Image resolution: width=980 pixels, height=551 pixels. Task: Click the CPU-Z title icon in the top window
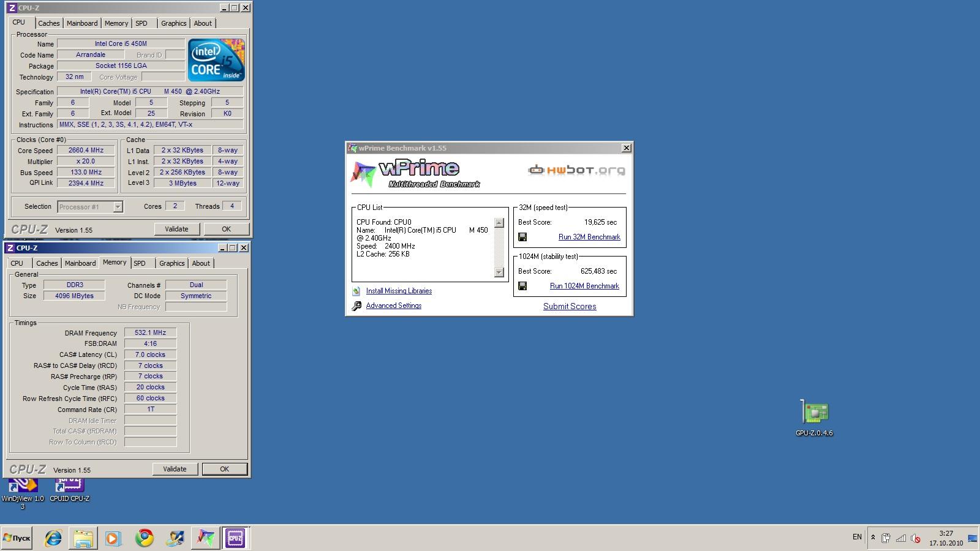12,8
